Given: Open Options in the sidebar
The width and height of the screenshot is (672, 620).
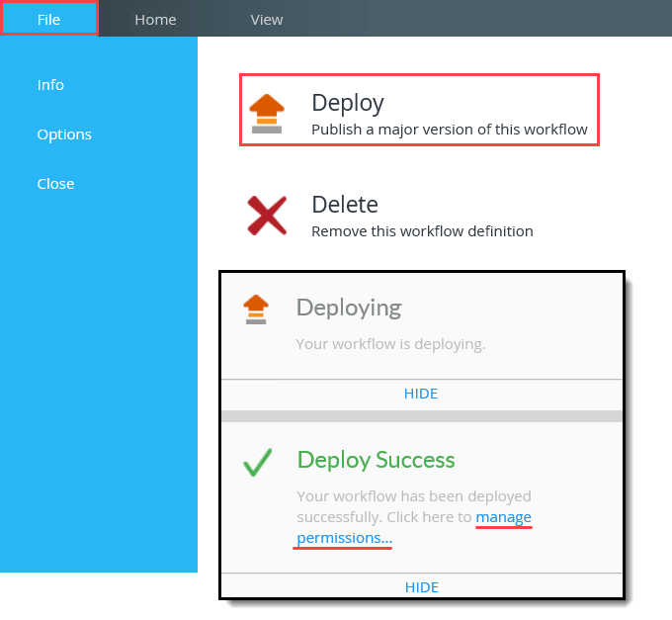Looking at the screenshot, I should pos(64,134).
